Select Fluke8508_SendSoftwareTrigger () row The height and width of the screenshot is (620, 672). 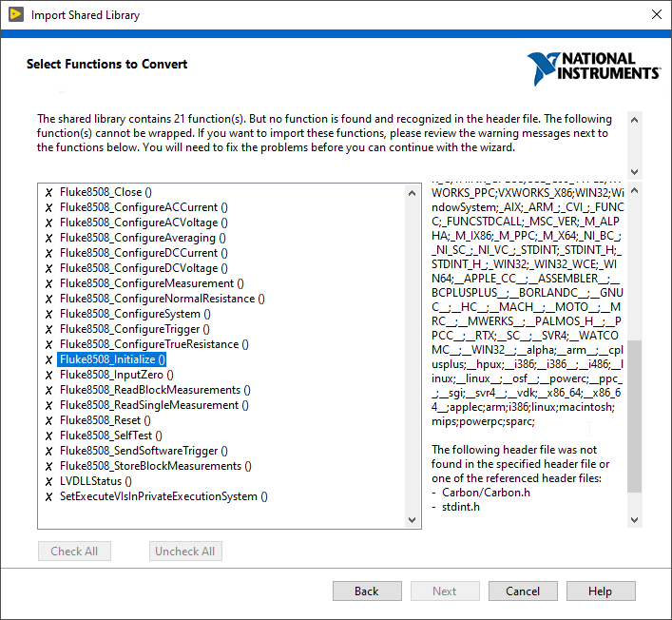[144, 451]
